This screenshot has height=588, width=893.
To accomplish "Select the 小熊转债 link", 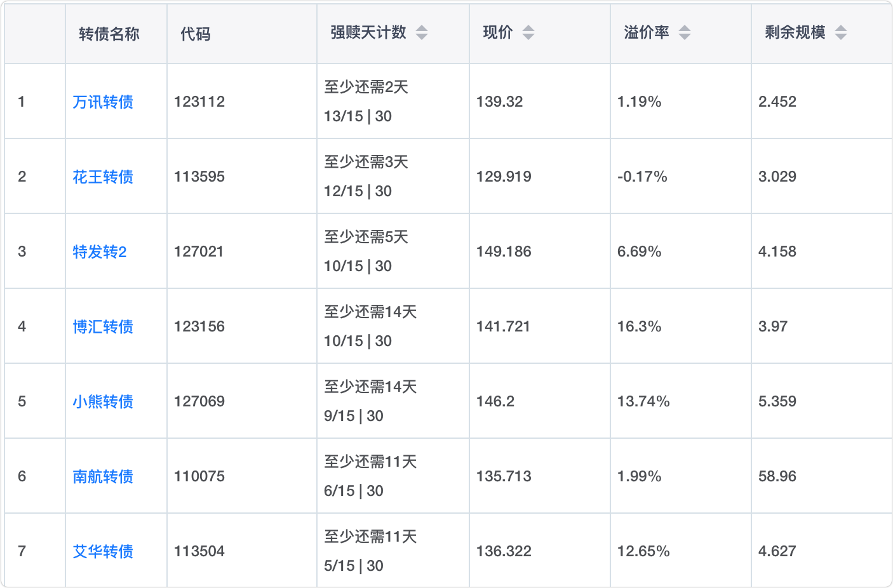I will (103, 401).
